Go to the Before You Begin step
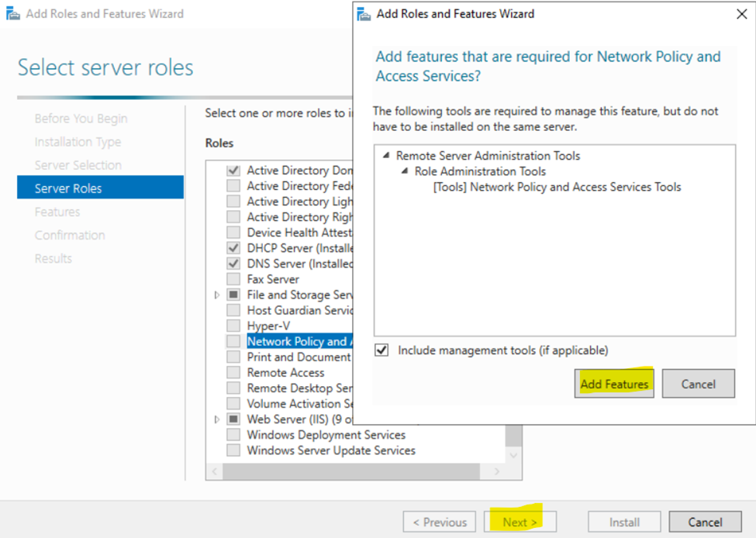Image resolution: width=756 pixels, height=538 pixels. (81, 118)
